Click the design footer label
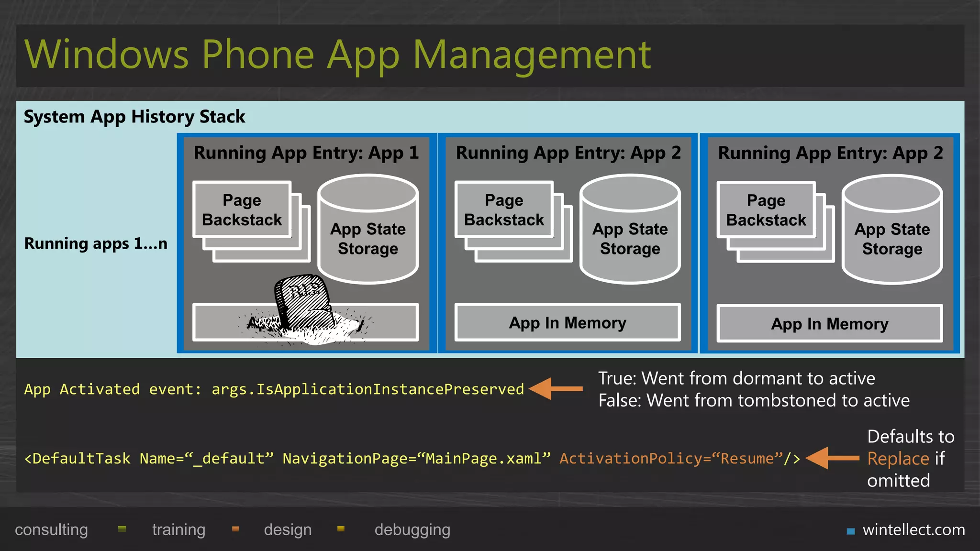The height and width of the screenshot is (551, 980). [288, 529]
